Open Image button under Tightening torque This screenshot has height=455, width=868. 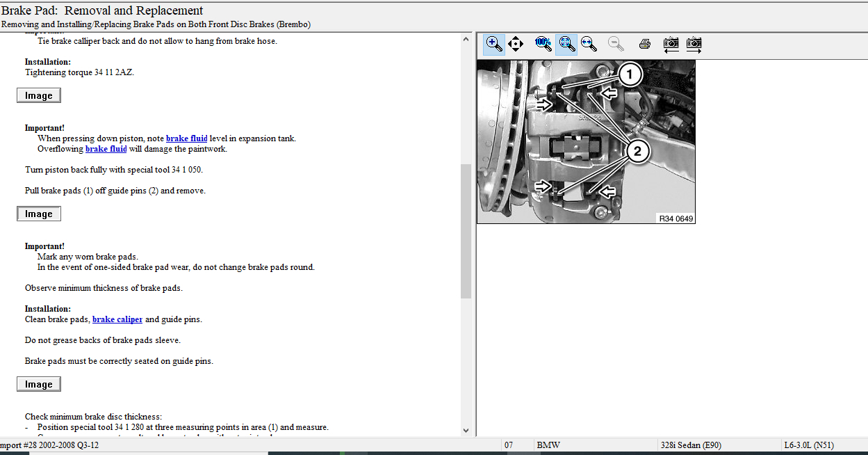click(39, 95)
